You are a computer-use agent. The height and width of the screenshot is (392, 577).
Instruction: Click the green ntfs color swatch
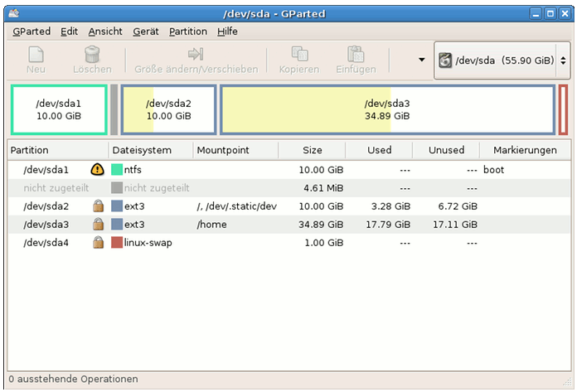[x=117, y=170]
